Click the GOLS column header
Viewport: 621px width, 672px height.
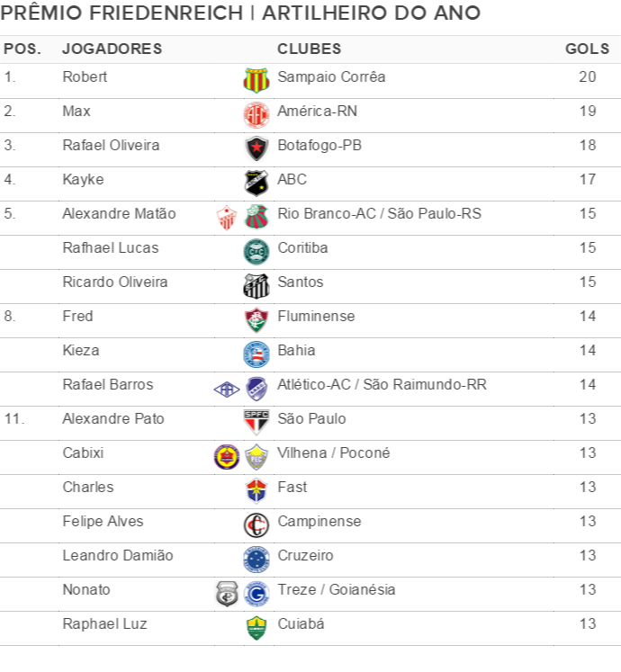point(587,49)
